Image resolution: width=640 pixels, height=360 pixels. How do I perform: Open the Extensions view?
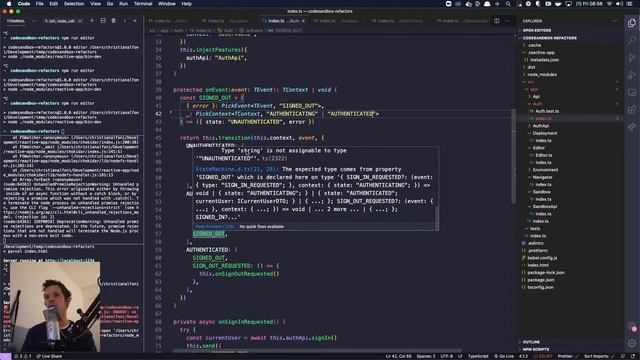632,110
